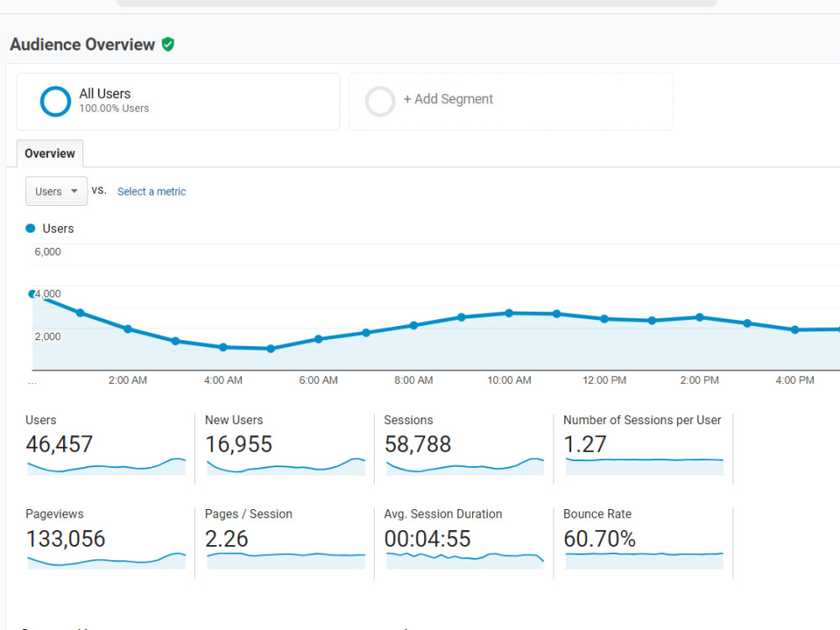Image resolution: width=840 pixels, height=630 pixels.
Task: Click the Avg. Session Duration label
Action: point(443,514)
